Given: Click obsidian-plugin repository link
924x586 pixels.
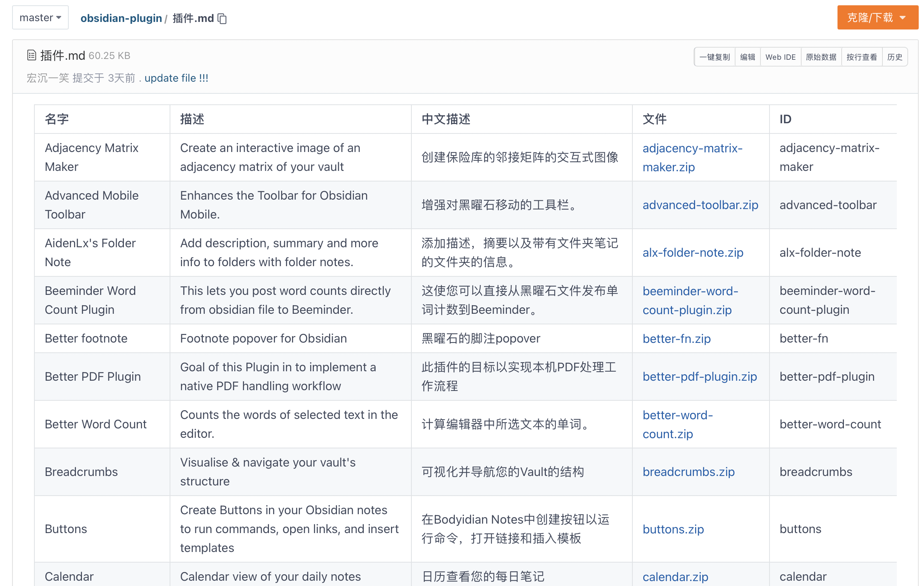Looking at the screenshot, I should point(122,18).
